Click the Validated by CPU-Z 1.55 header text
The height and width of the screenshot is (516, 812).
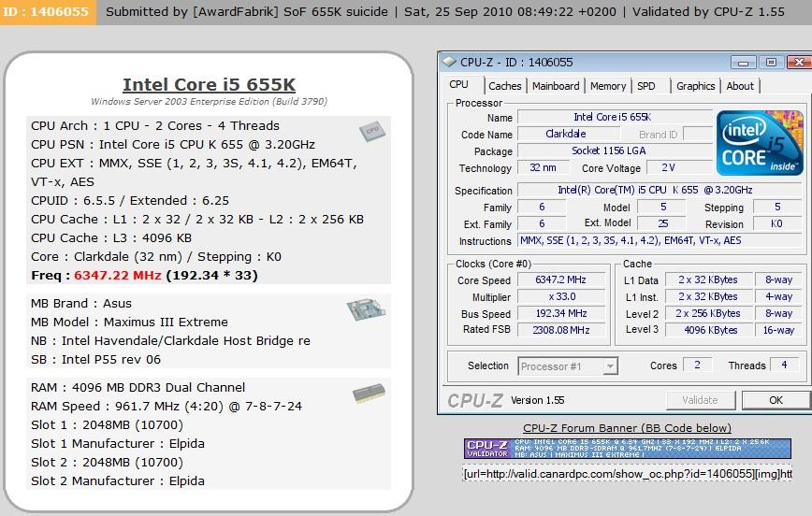[708, 11]
